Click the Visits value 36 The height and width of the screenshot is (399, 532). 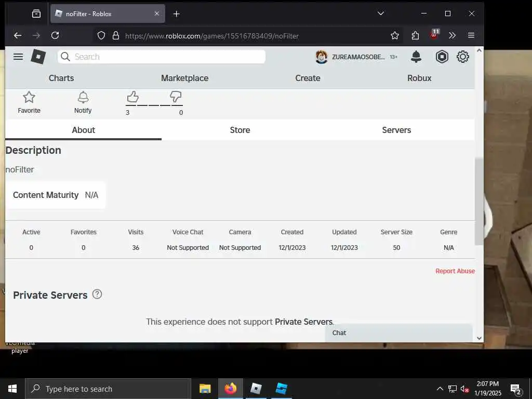(136, 248)
